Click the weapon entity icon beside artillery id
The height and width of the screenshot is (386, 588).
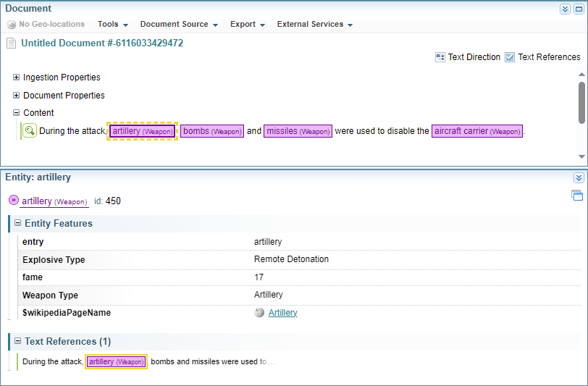coord(13,201)
